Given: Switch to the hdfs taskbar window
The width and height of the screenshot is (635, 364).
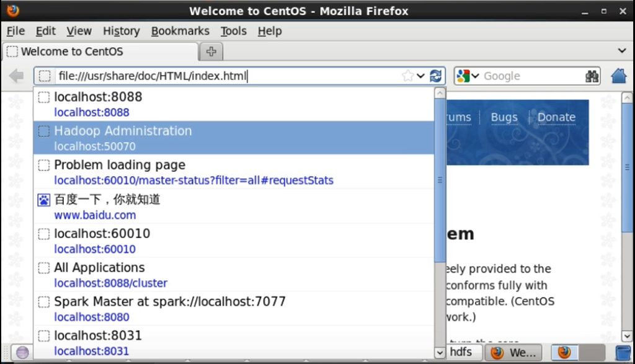Looking at the screenshot, I should coord(464,352).
